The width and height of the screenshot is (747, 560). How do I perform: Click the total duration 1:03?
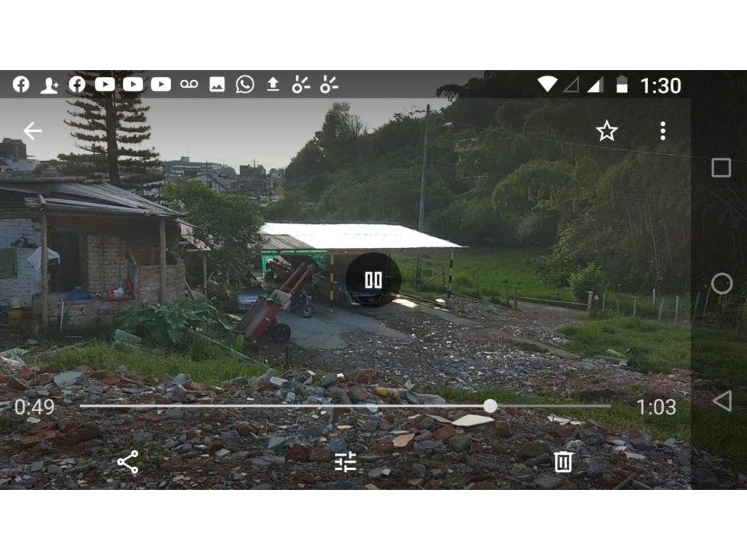[x=656, y=407]
